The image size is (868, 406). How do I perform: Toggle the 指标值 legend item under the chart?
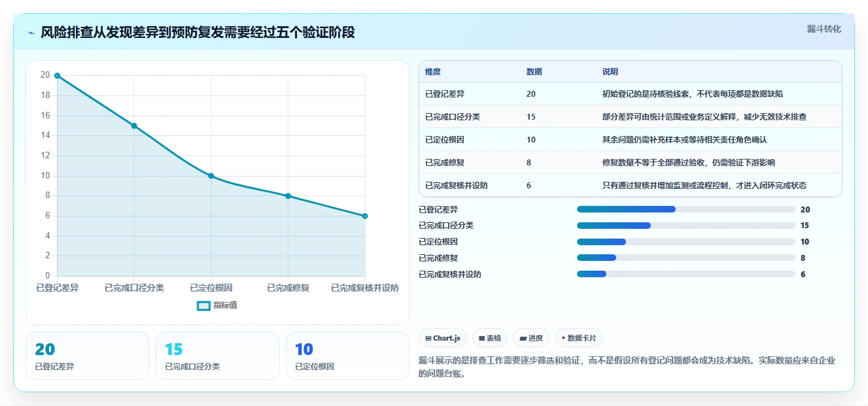point(218,305)
